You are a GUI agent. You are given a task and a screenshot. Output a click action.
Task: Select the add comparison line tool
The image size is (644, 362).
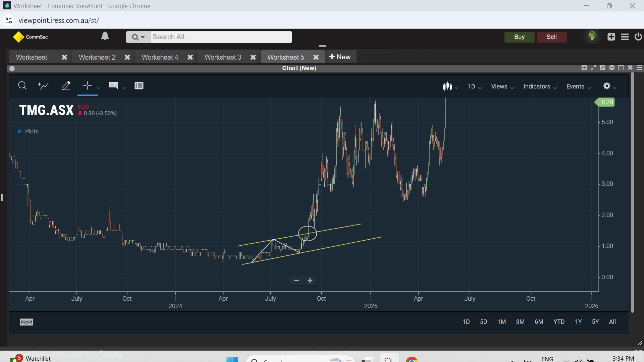[43, 86]
